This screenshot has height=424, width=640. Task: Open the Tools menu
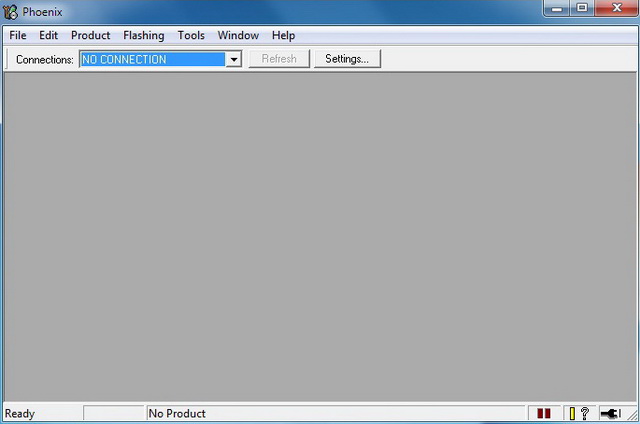tap(191, 36)
